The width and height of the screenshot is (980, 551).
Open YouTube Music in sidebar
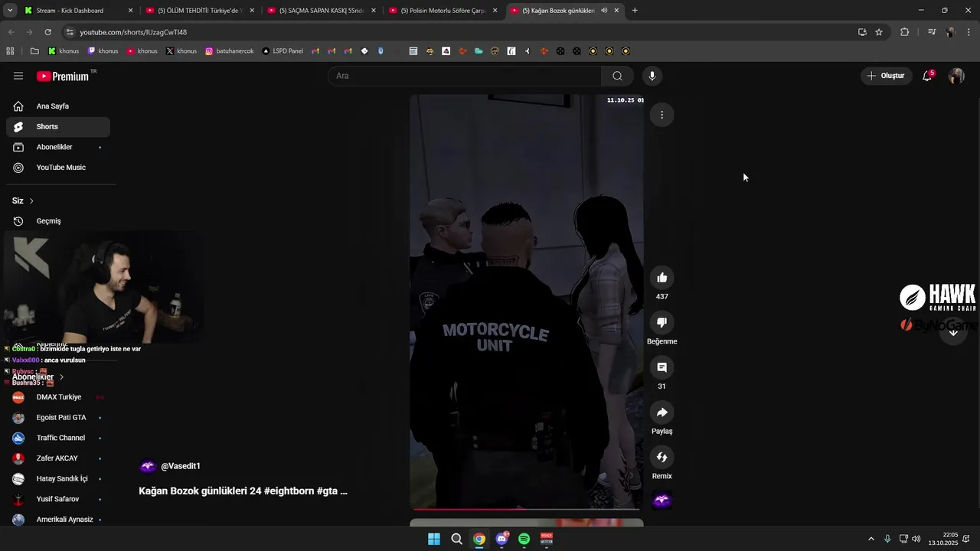coord(58,168)
